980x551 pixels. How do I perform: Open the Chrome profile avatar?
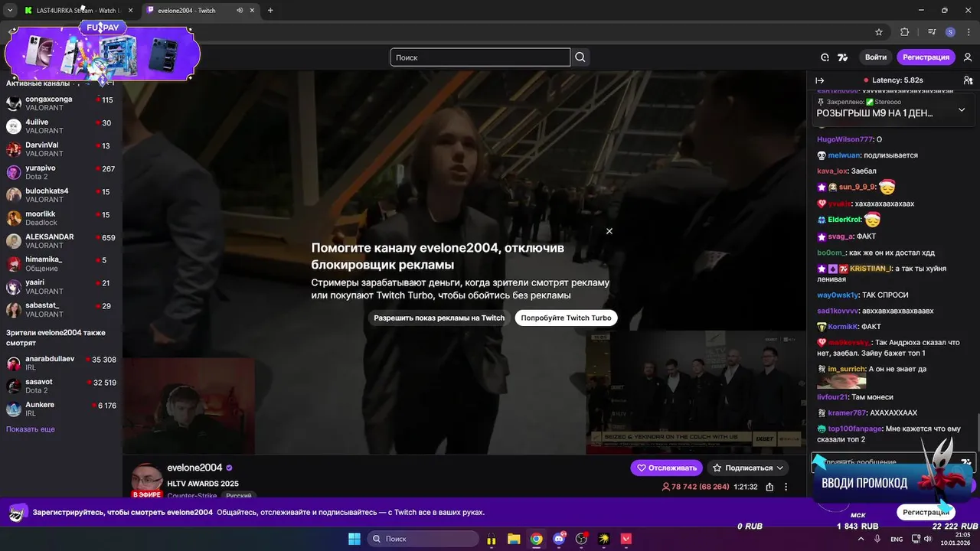click(950, 32)
